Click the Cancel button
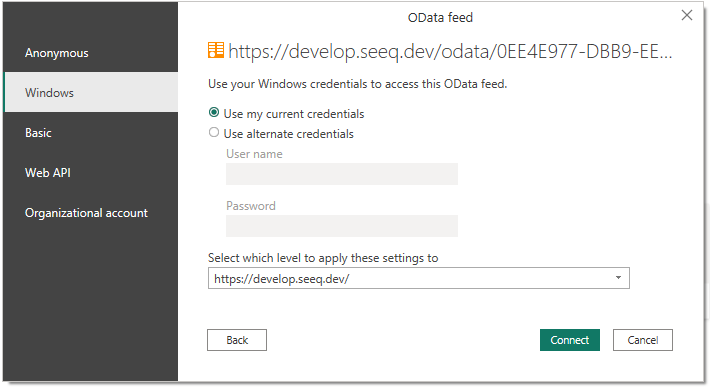The width and height of the screenshot is (710, 387). 643,340
